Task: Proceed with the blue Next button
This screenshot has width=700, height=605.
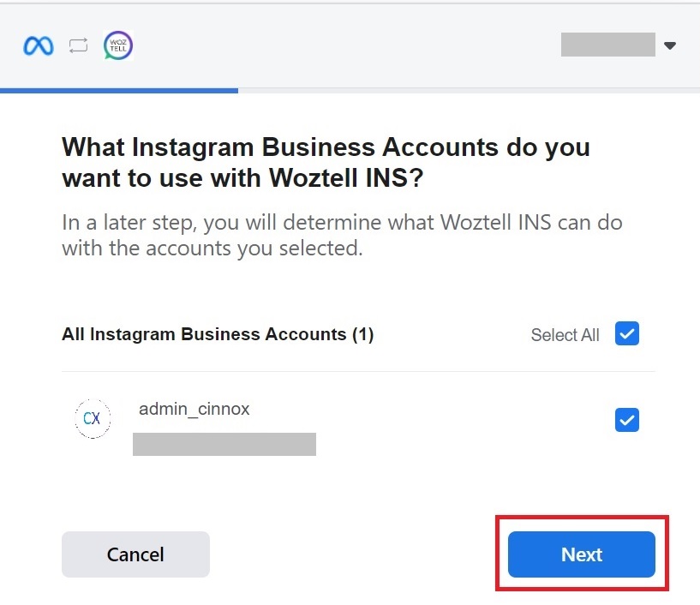Action: [x=581, y=554]
